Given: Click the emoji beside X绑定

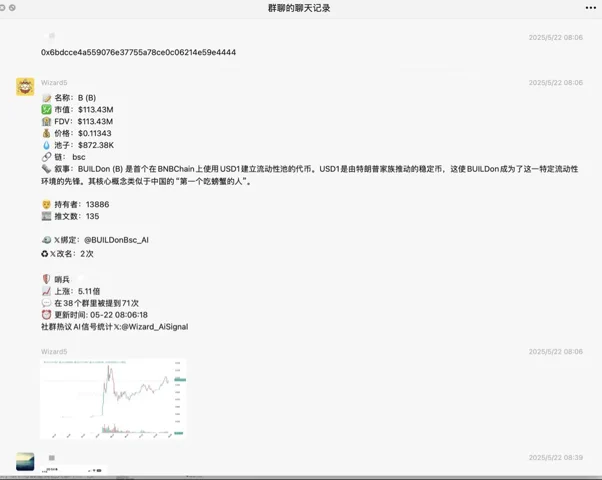Looking at the screenshot, I should click(x=46, y=240).
